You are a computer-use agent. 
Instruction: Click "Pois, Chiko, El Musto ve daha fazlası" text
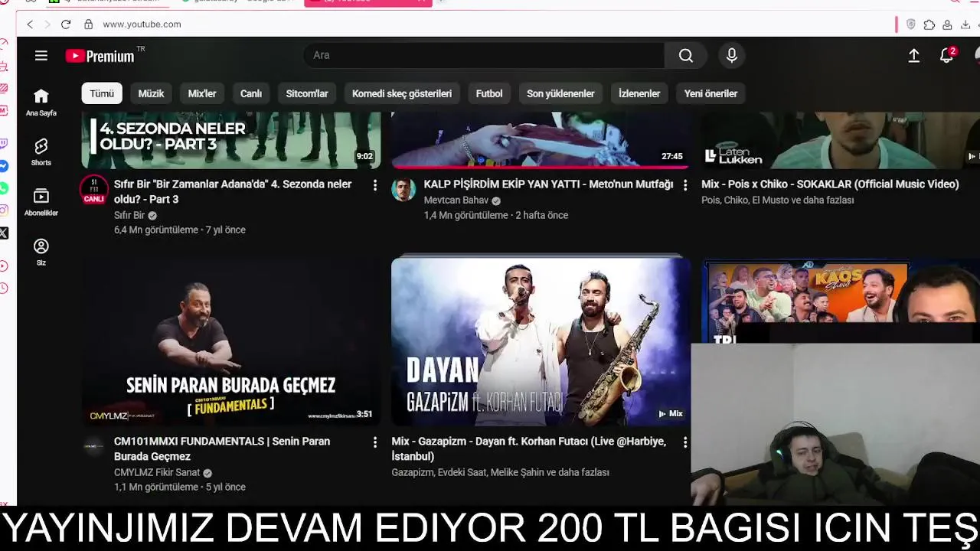(x=778, y=201)
